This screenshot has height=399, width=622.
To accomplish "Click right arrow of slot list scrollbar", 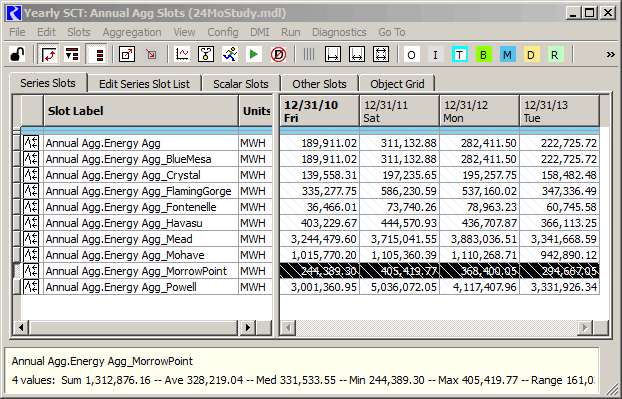I will pos(248,328).
